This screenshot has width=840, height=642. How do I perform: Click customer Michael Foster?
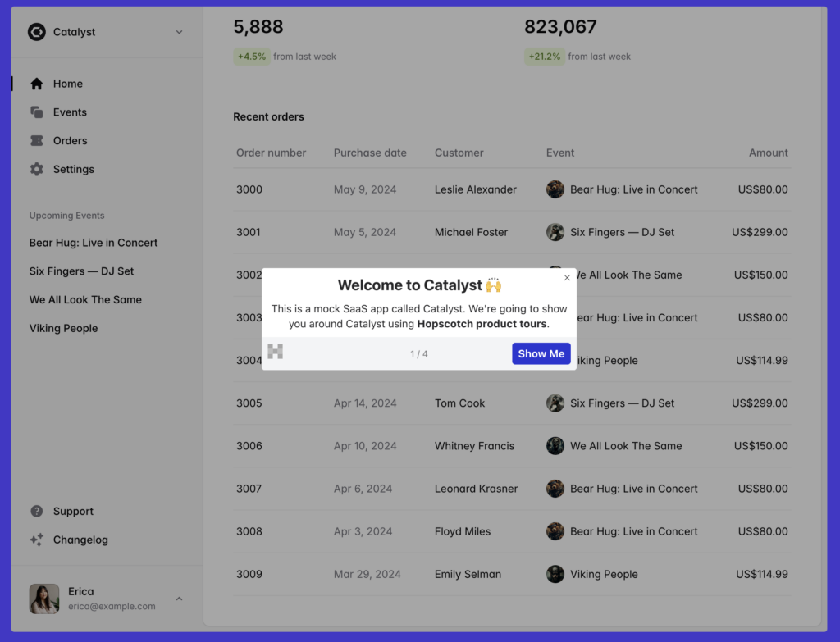(x=471, y=232)
